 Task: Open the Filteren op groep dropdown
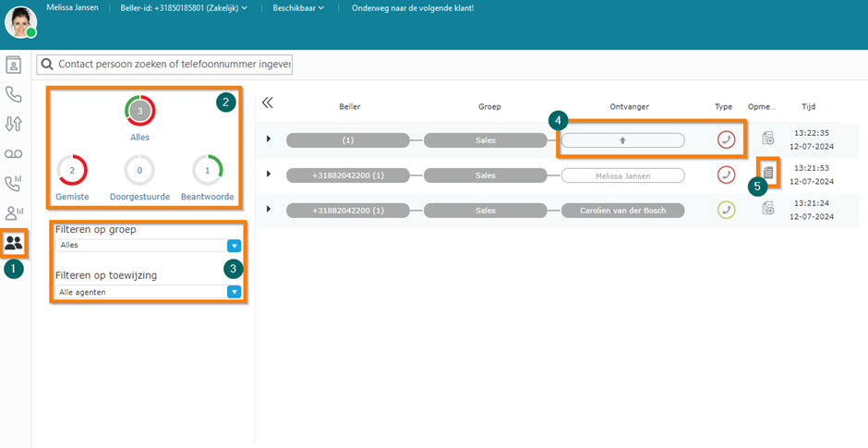tap(149, 246)
